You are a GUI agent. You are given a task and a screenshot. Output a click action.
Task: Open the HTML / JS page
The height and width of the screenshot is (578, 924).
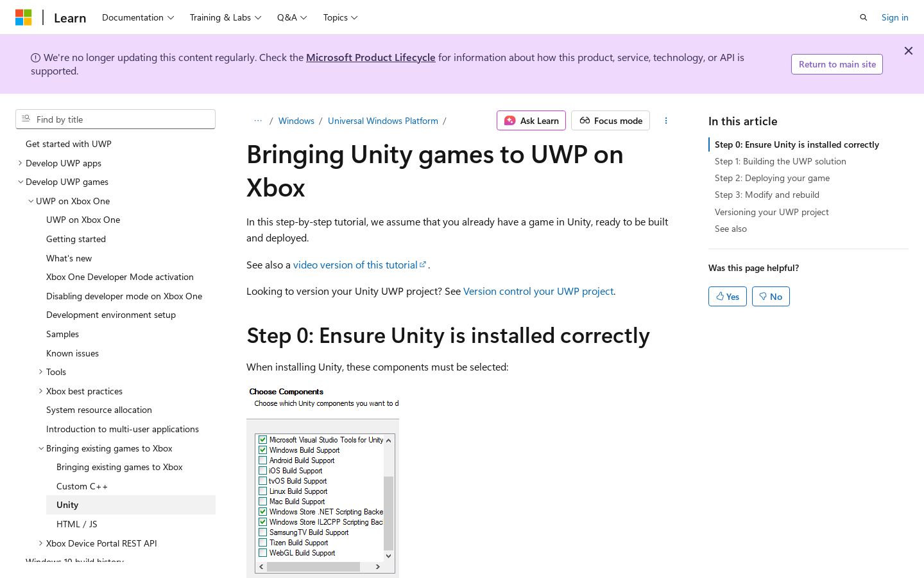click(x=77, y=524)
